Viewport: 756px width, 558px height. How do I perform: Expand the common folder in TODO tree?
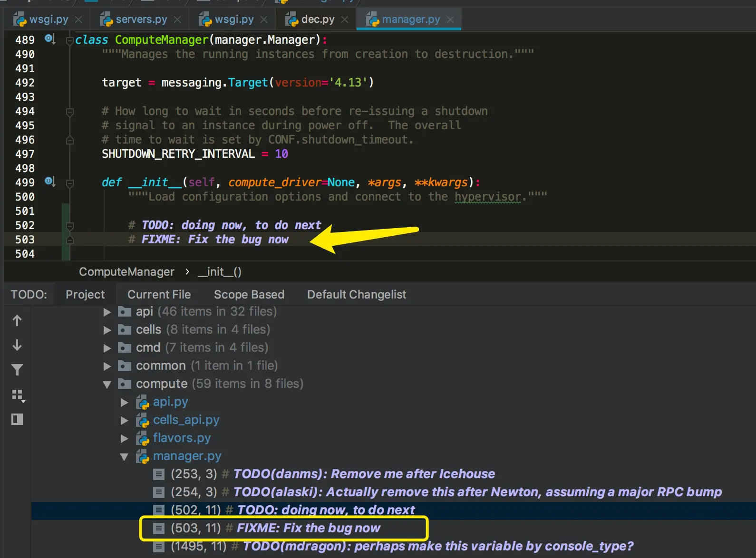pyautogui.click(x=107, y=366)
